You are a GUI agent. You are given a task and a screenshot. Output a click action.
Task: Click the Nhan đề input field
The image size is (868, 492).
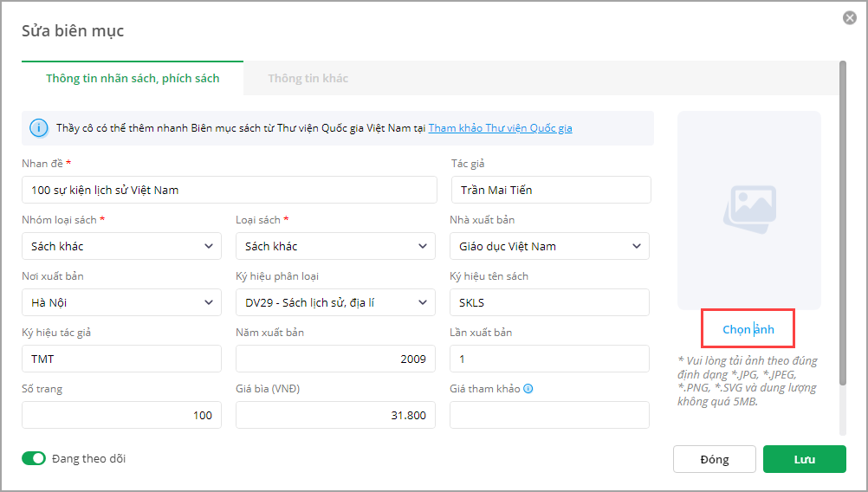230,190
